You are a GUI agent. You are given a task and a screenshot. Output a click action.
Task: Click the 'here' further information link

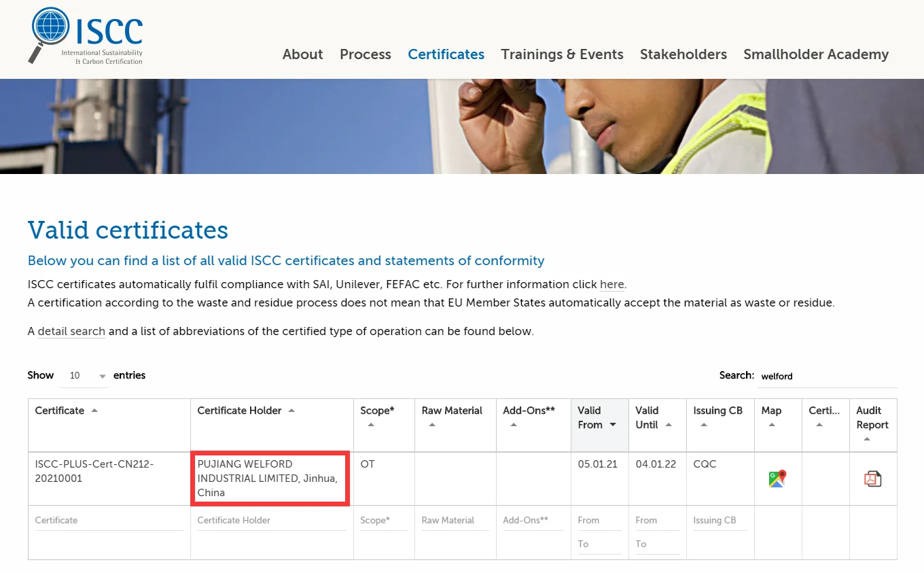(611, 285)
